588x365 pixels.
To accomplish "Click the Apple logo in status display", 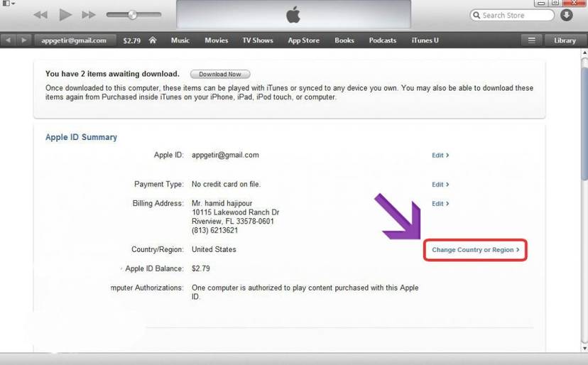I will click(x=293, y=15).
